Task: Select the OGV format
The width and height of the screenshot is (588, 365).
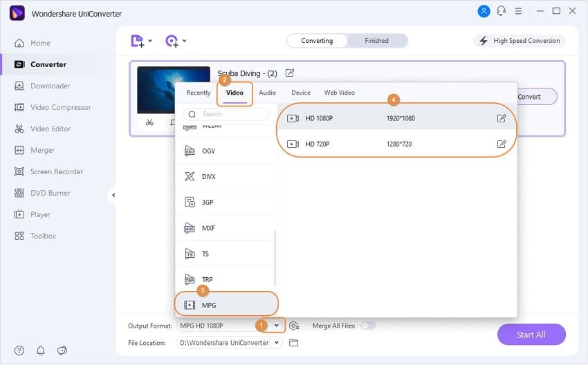Action: pyautogui.click(x=226, y=151)
